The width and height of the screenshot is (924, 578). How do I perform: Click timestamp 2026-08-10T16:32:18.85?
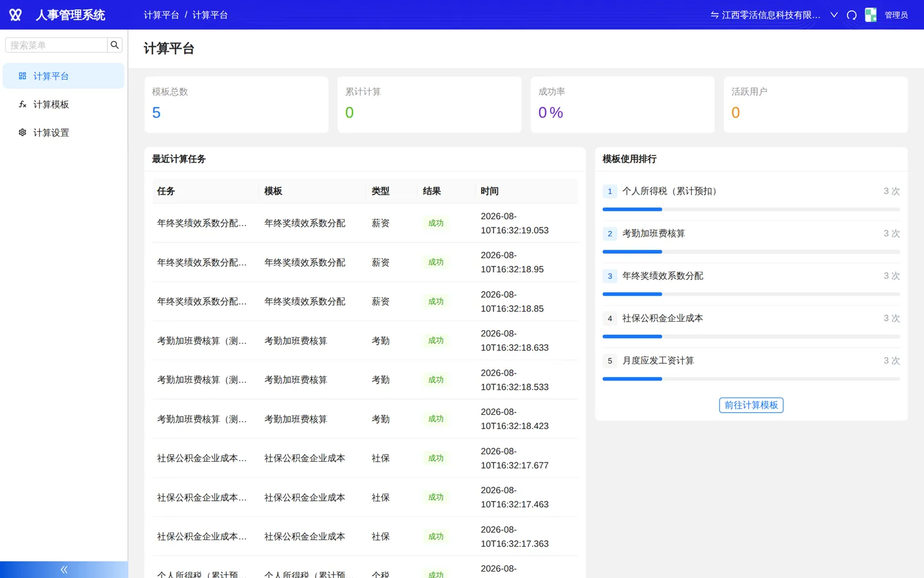point(512,301)
